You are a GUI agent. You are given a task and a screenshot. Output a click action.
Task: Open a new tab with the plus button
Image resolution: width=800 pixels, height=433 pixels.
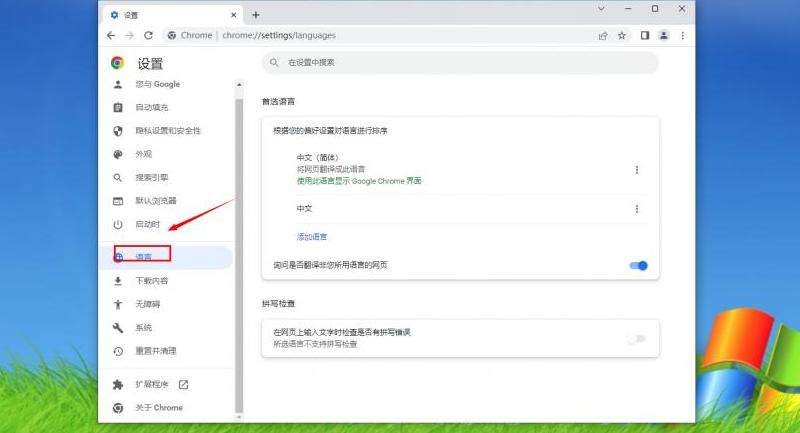(x=256, y=15)
